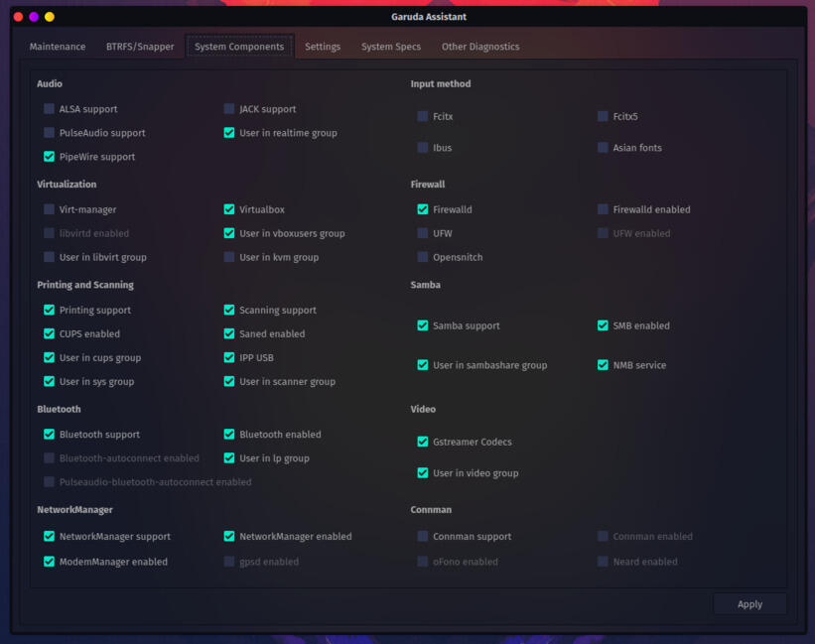The height and width of the screenshot is (644, 815).
Task: Open the BTRFS/Snapper tab
Action: 140,47
